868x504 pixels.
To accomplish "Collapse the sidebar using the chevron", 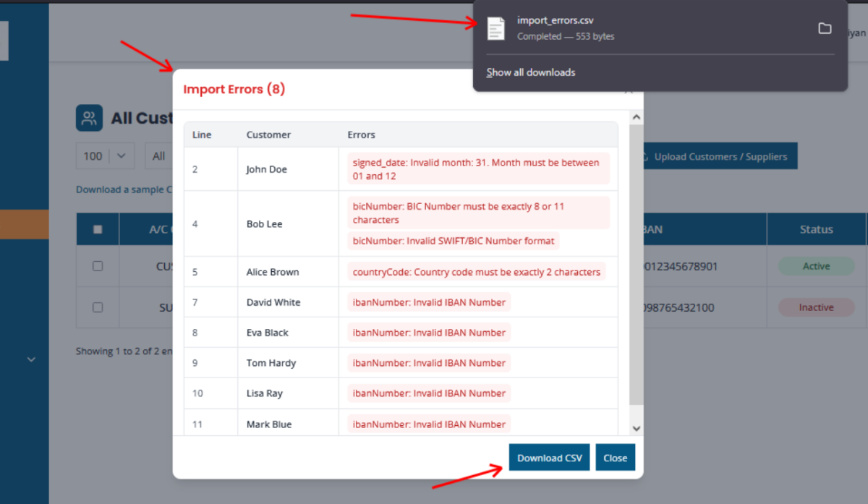I will click(30, 359).
